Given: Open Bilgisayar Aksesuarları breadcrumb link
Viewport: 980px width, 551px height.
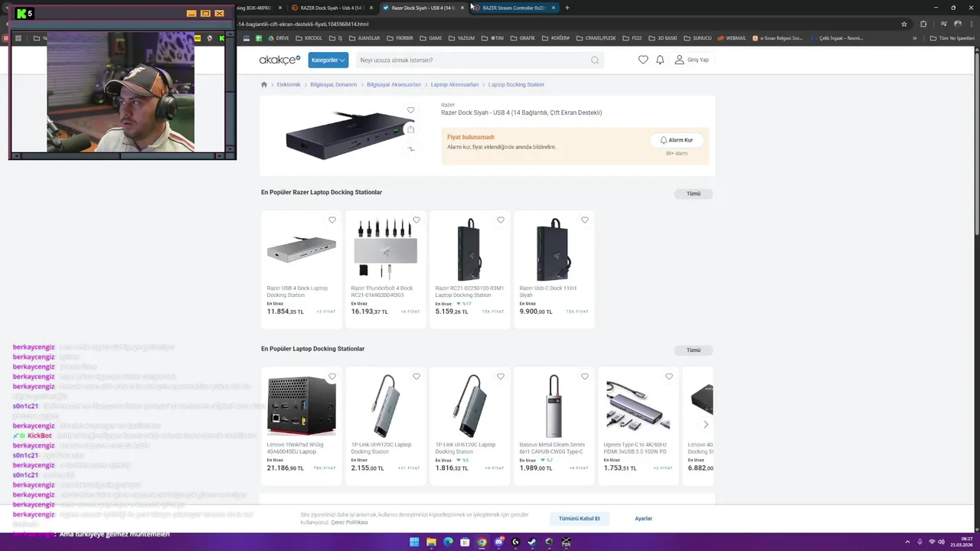Looking at the screenshot, I should (394, 85).
